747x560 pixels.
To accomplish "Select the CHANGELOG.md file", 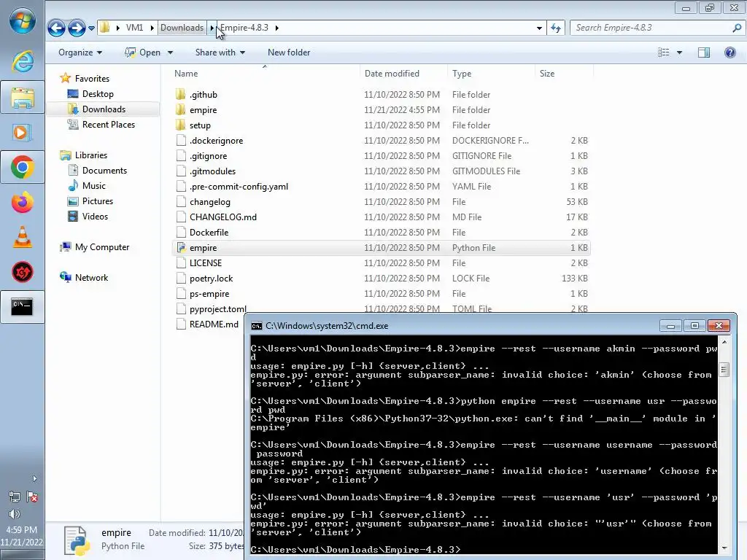I will click(223, 217).
